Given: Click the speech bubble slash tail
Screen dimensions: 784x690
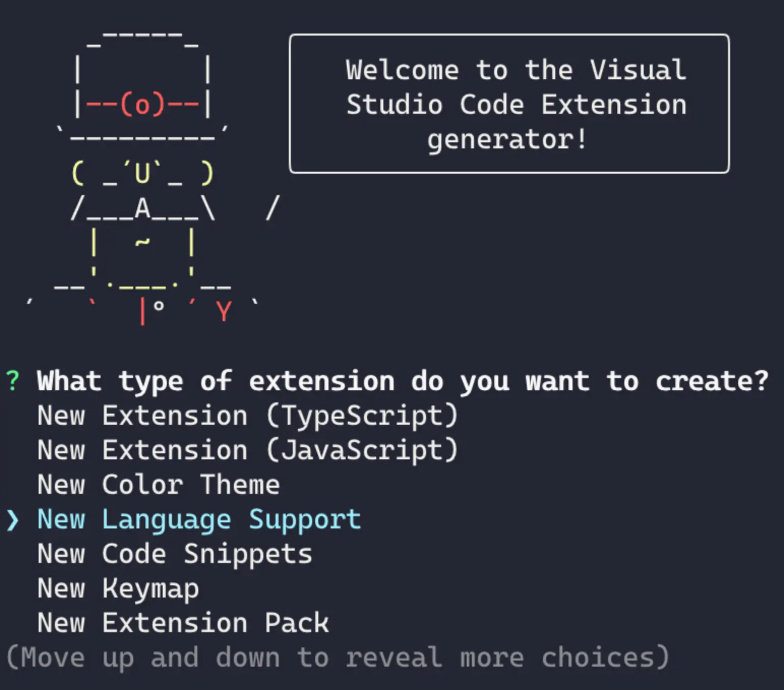Looking at the screenshot, I should (273, 208).
